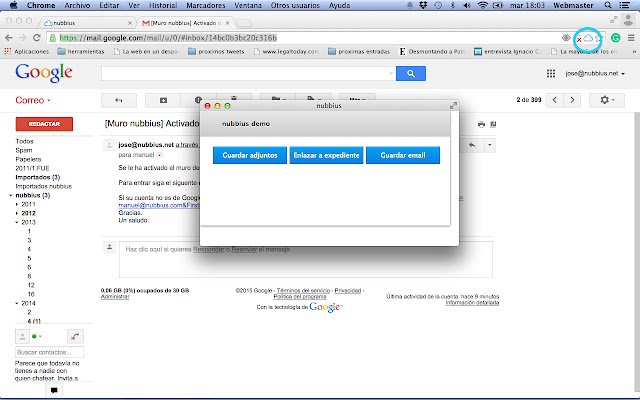Screen dimensions: 640x400
Task: Click the reply box text area
Action: (x=306, y=259)
